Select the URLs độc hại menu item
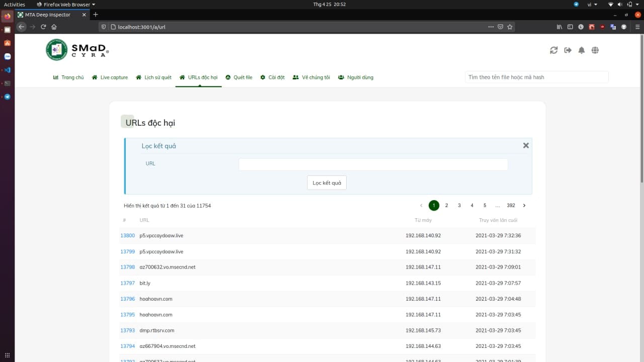 [x=198, y=77]
